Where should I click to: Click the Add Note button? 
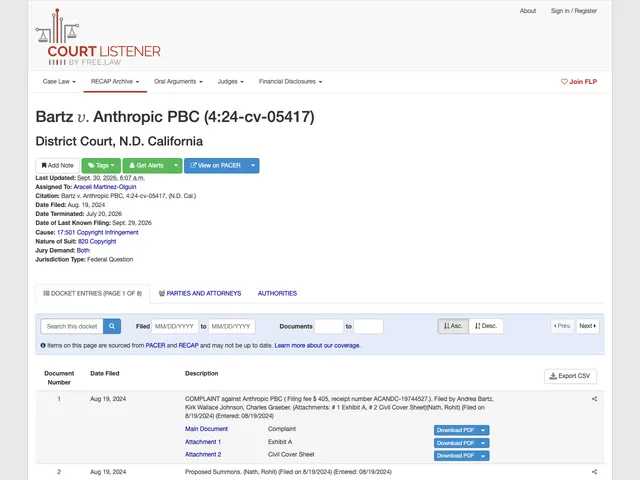58,166
